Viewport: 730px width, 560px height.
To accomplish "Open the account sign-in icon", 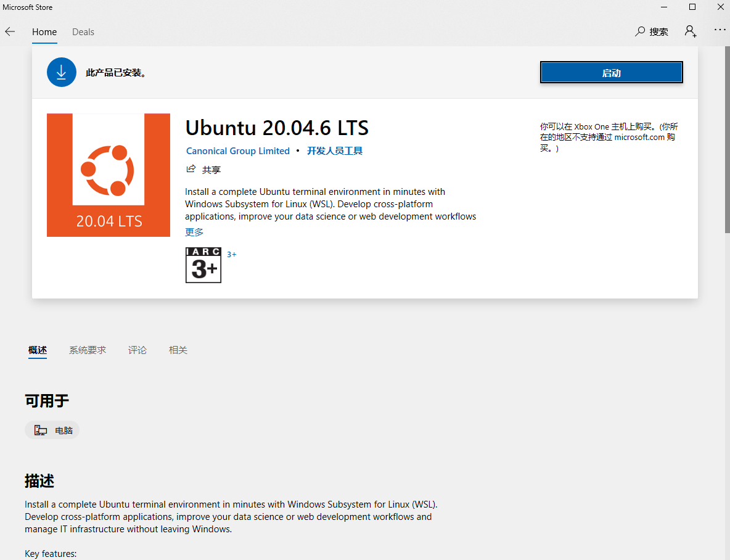I will pos(691,31).
